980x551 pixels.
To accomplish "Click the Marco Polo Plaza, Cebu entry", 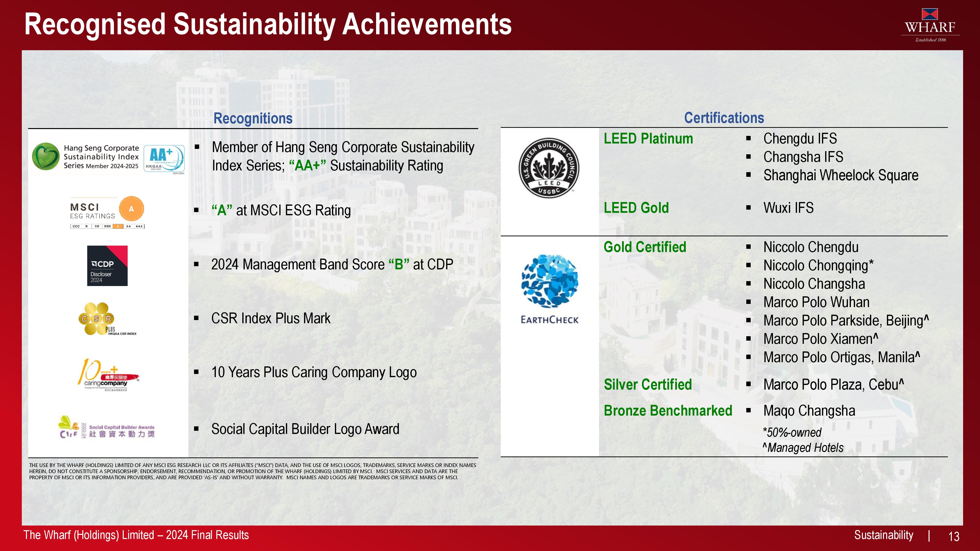I will [833, 384].
